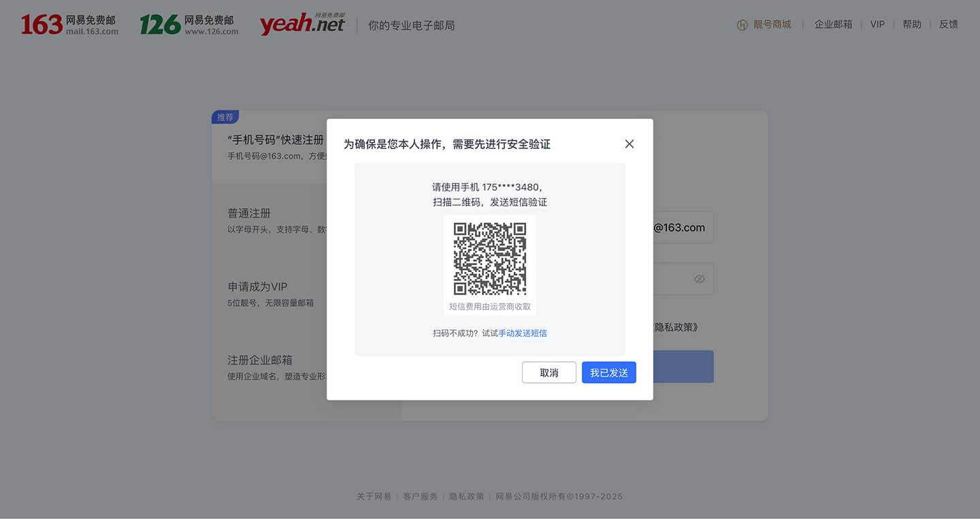Click the 靓号商城 coin icon
The image size is (980, 519).
coord(742,24)
